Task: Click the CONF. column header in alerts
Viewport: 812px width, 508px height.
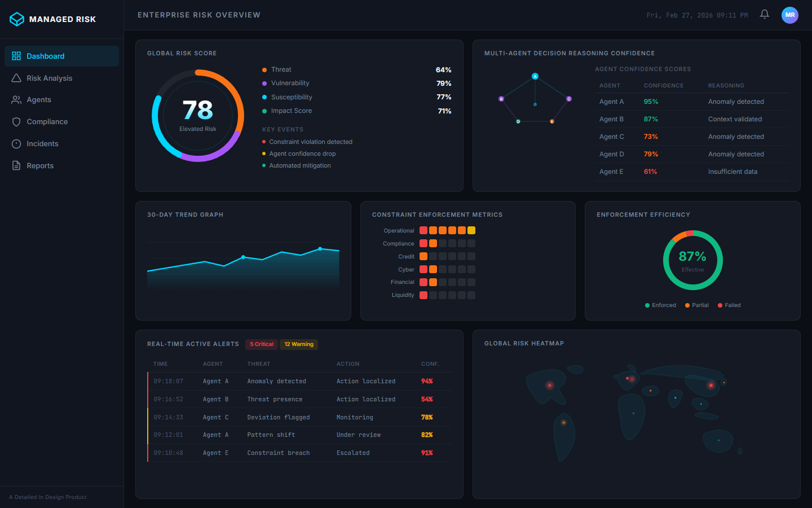Action: tap(430, 364)
